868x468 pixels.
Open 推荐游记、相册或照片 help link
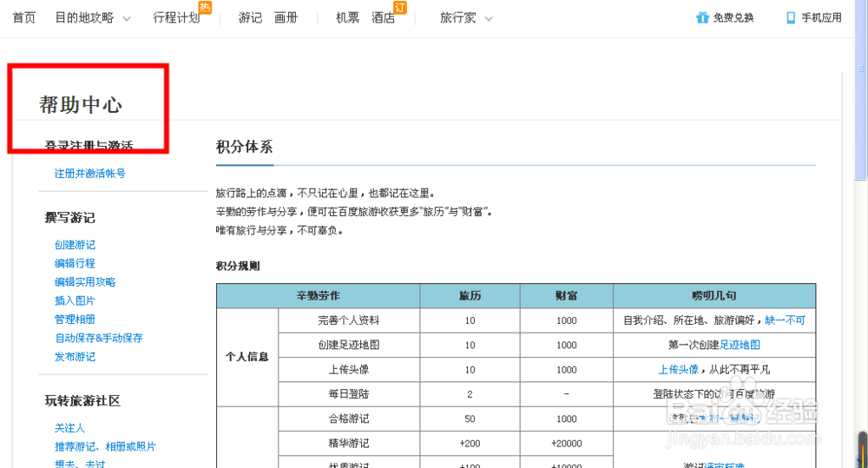pyautogui.click(x=105, y=446)
